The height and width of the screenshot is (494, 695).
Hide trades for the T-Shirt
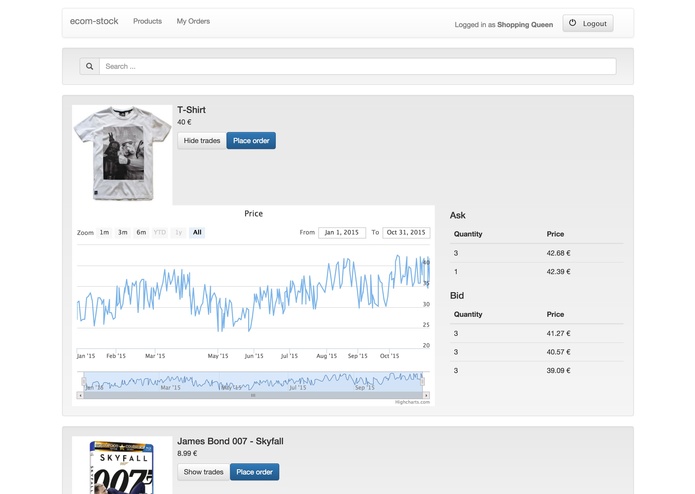coord(202,140)
